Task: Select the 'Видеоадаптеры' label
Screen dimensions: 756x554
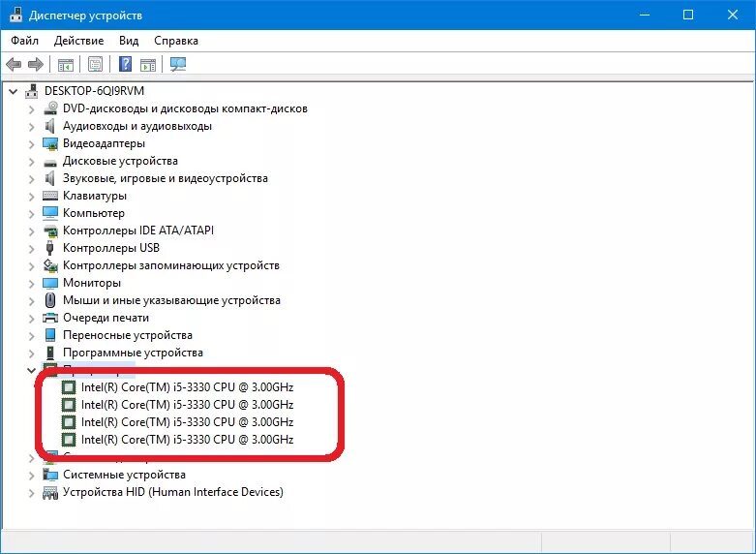Action: pos(105,143)
